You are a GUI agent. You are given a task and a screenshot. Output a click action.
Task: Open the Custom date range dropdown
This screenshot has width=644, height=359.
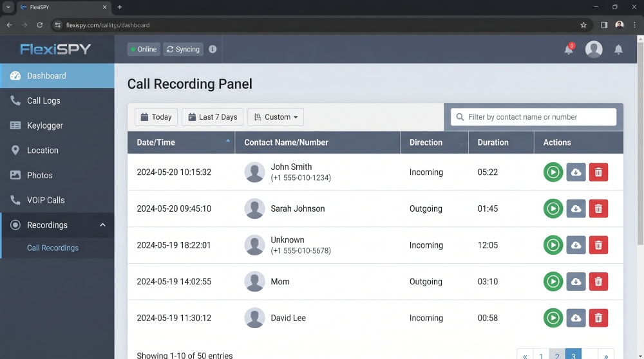tap(276, 117)
